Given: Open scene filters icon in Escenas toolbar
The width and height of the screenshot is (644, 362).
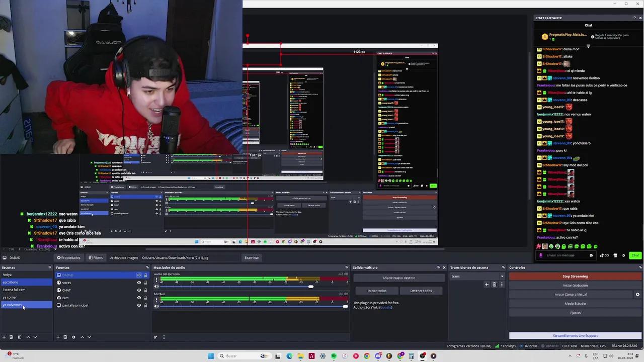Looking at the screenshot, I should 19,337.
